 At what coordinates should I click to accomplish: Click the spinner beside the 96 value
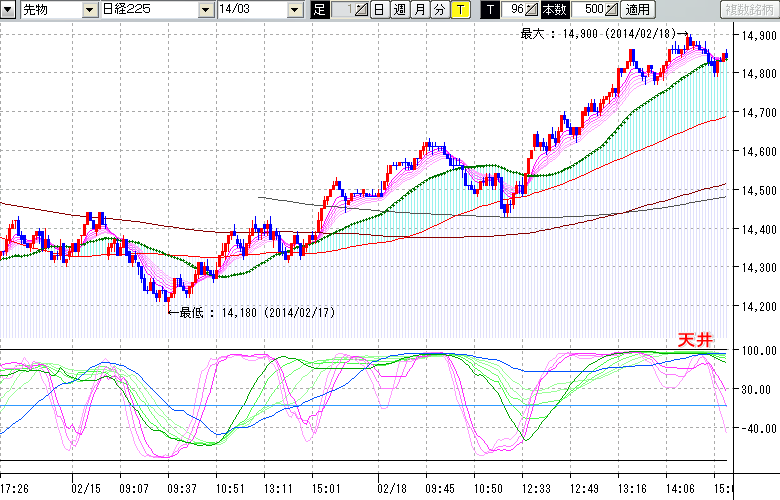(531, 10)
